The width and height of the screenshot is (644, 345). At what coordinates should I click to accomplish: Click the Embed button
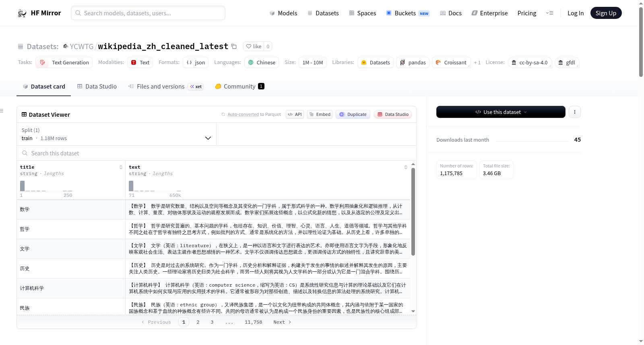[x=320, y=114]
